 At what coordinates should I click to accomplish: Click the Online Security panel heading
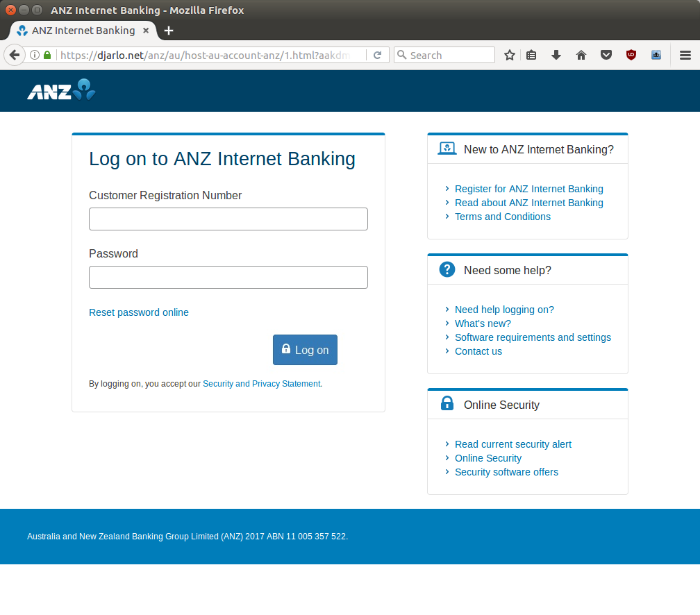click(x=502, y=405)
